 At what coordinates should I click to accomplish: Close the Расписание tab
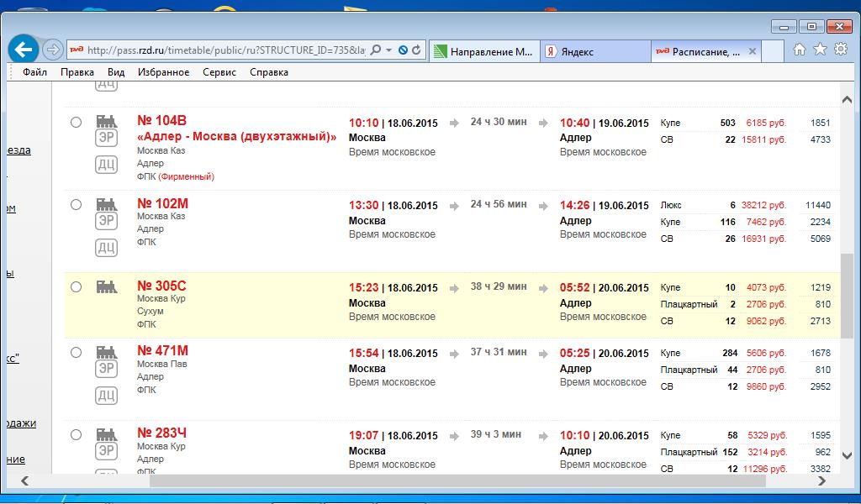point(753,51)
